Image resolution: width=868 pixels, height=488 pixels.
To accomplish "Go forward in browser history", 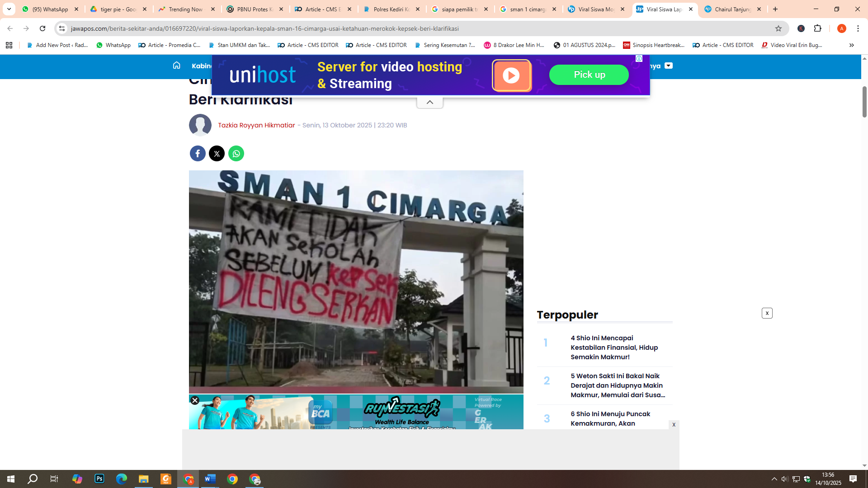I will [26, 28].
